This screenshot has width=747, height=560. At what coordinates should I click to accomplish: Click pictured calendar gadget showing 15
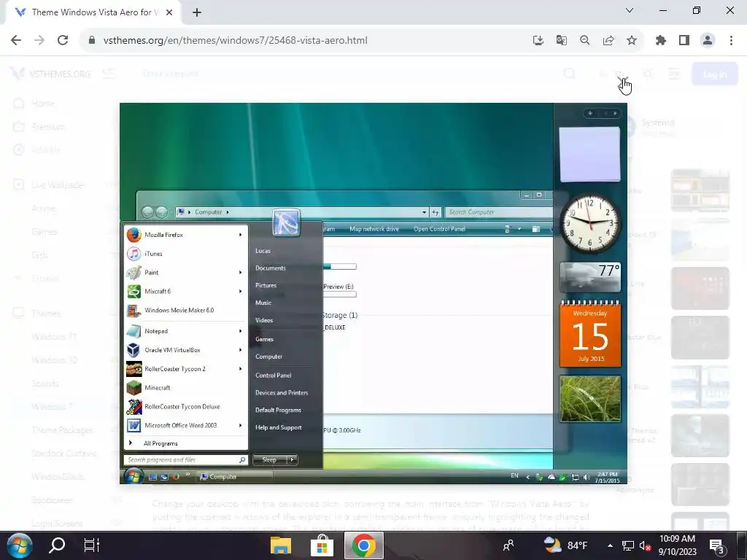click(x=590, y=334)
